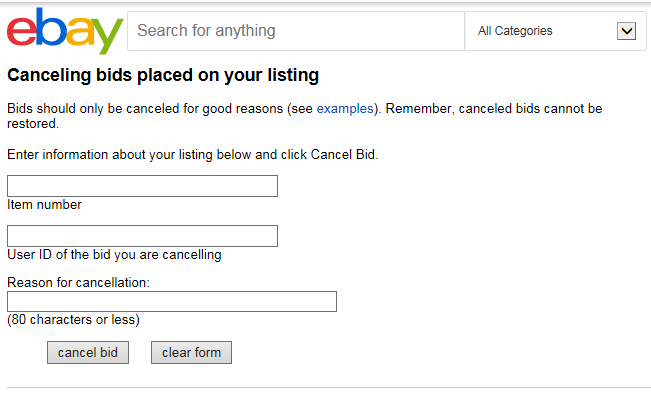Screen dimensions: 651x399
Task: Click the green letter y in logo
Action: point(108,37)
